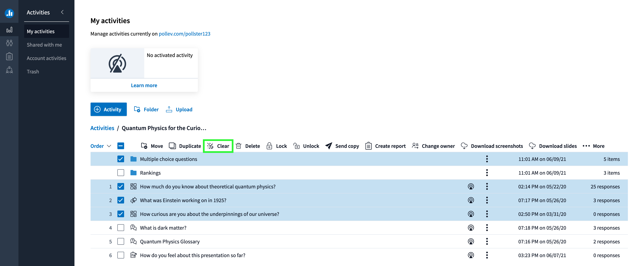Open three-dot menu for the presentation feeling question
The width and height of the screenshot is (644, 266).
487,255
